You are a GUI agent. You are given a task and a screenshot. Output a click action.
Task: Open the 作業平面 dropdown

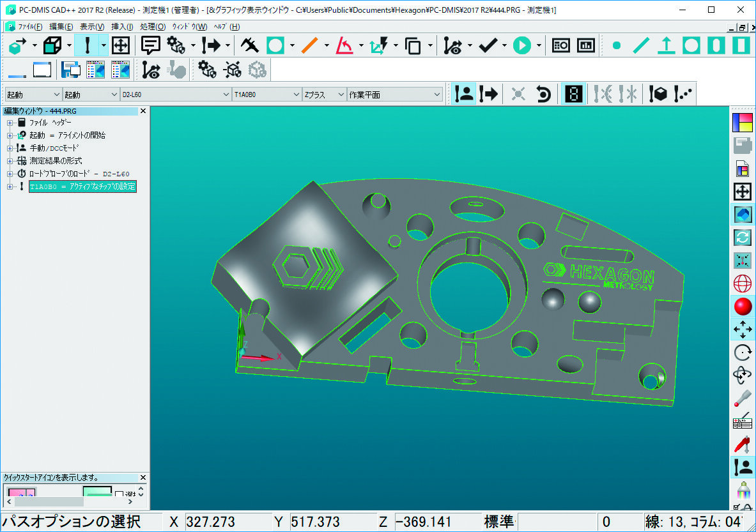(437, 95)
